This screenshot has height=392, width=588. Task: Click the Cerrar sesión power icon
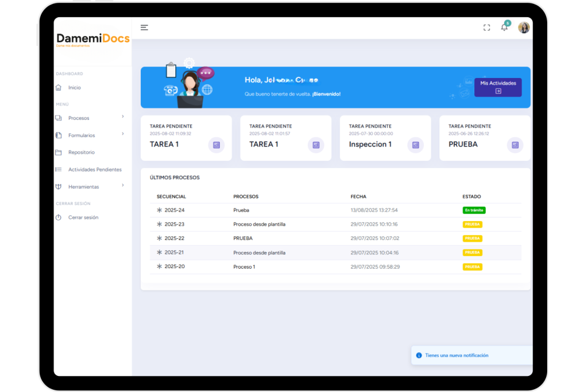point(58,218)
